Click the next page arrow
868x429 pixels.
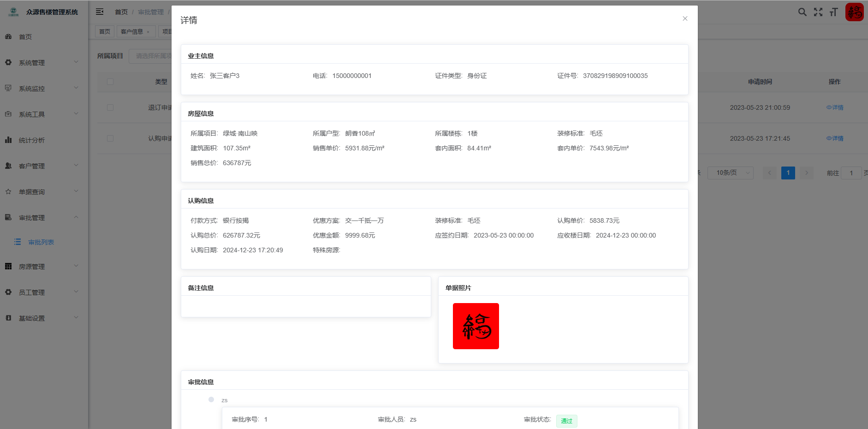807,173
